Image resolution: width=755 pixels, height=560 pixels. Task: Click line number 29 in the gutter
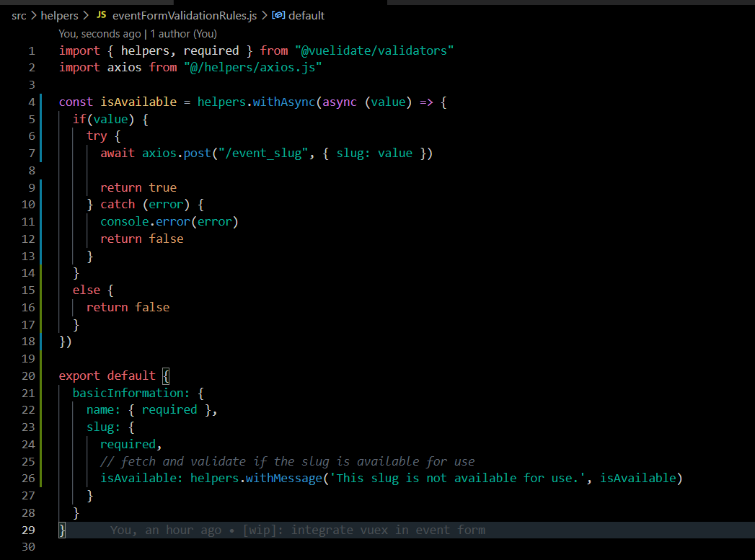point(28,530)
